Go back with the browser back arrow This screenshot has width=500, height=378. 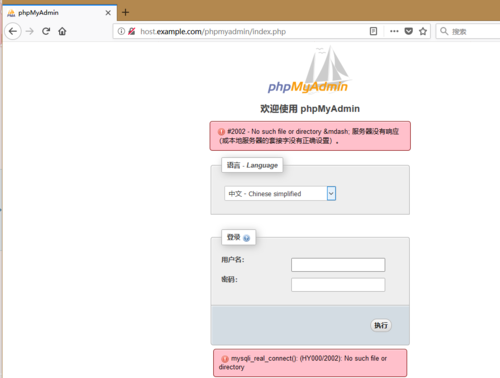(x=13, y=31)
